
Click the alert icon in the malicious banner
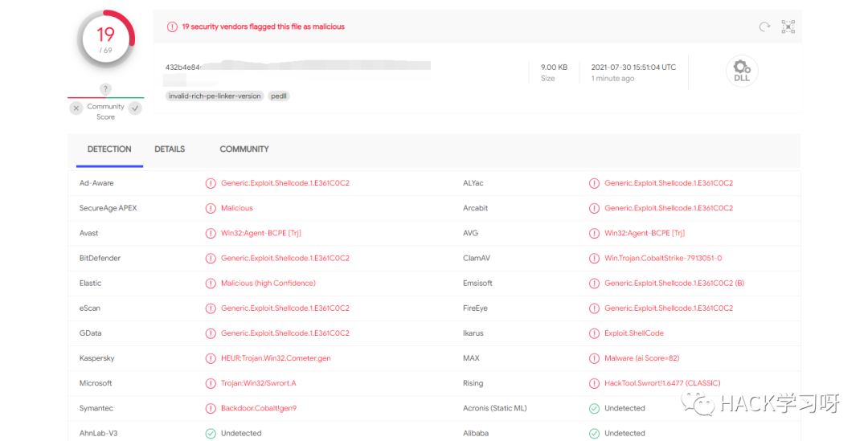pyautogui.click(x=172, y=27)
